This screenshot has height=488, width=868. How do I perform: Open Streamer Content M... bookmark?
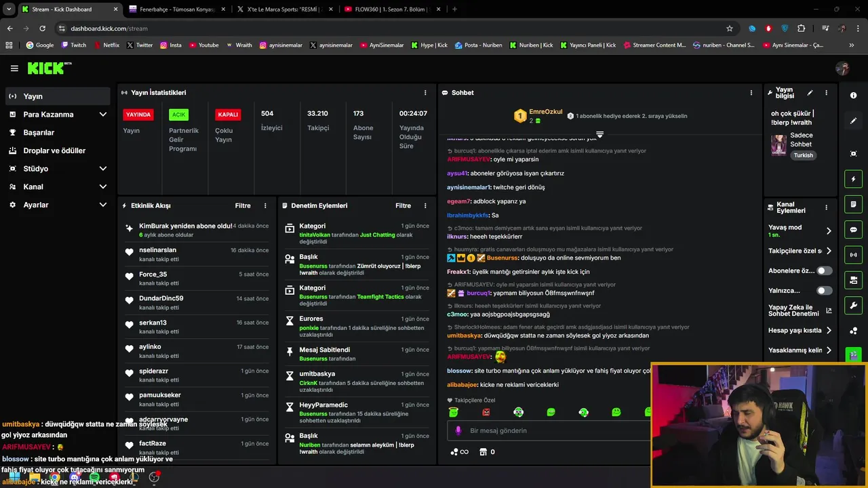click(654, 45)
